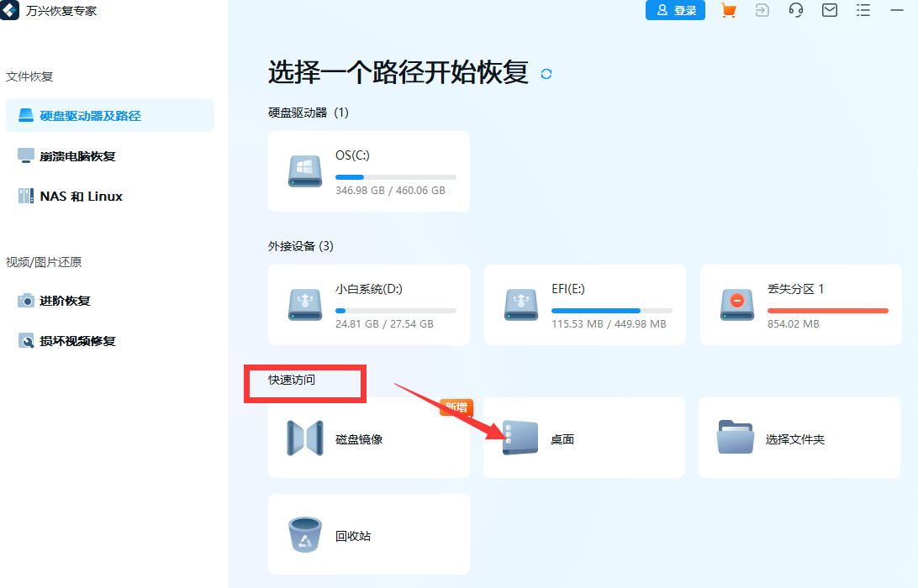Open the 回收站 recycle bin recovery
918x588 pixels.
[368, 534]
